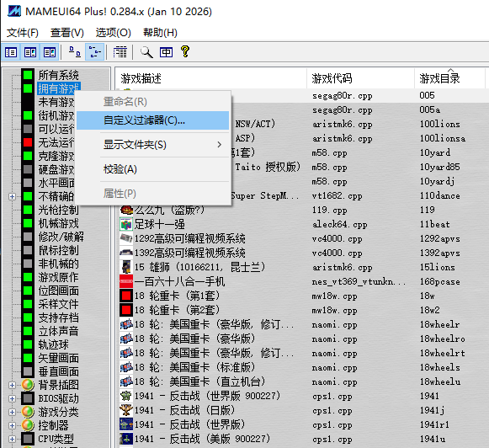Select 1292高级可编程视频系统 entry
This screenshot has height=448, width=489.
[x=190, y=238]
